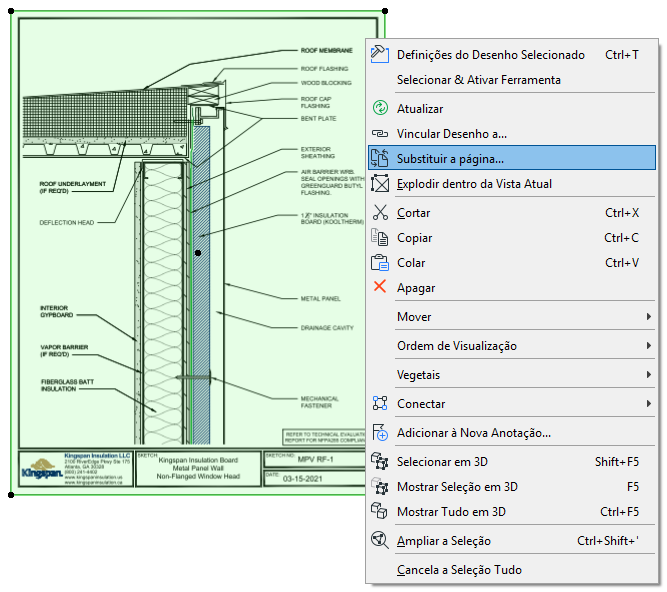Screen dimensions: 667x592
Task: Expand the Ordem de Visualização submenu
Action: [649, 346]
